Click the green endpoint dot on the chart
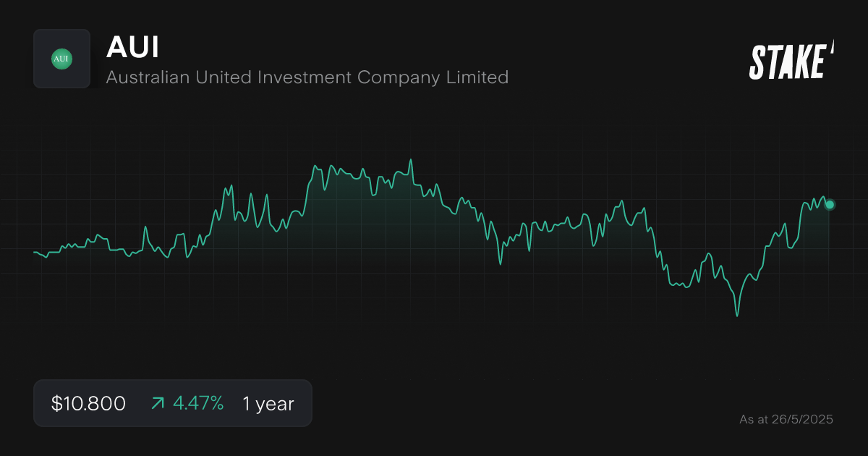Image resolution: width=868 pixels, height=456 pixels. coord(829,205)
